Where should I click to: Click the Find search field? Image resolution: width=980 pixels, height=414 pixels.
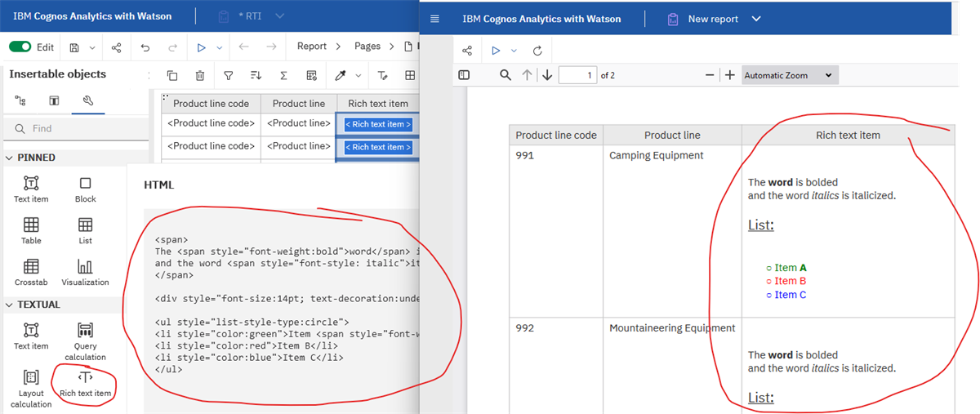(x=76, y=128)
